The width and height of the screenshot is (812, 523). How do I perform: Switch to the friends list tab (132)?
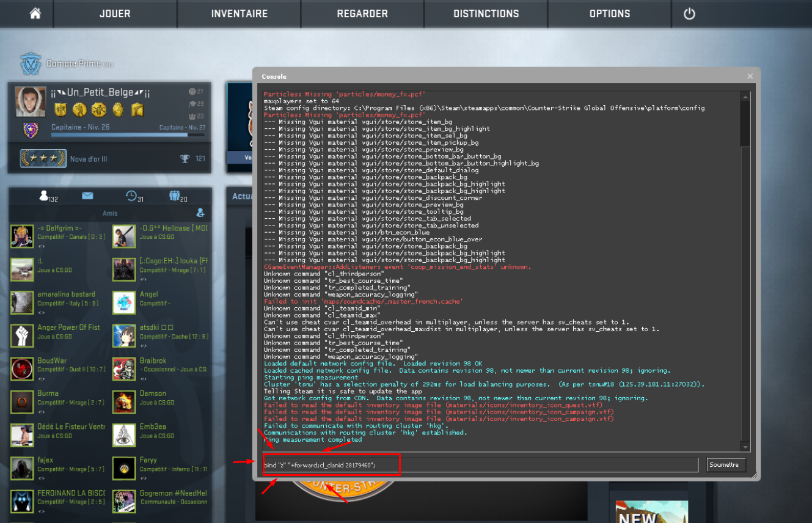pos(48,196)
